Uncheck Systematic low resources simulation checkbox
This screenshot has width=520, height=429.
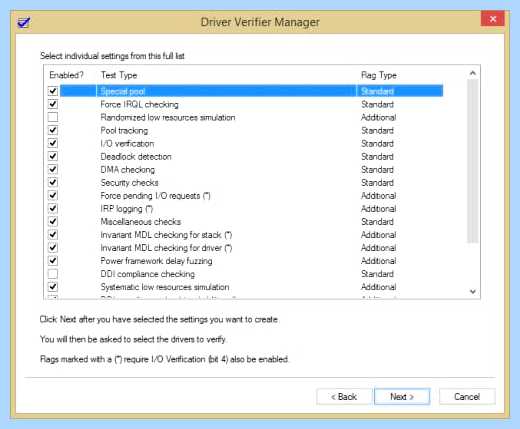click(53, 287)
